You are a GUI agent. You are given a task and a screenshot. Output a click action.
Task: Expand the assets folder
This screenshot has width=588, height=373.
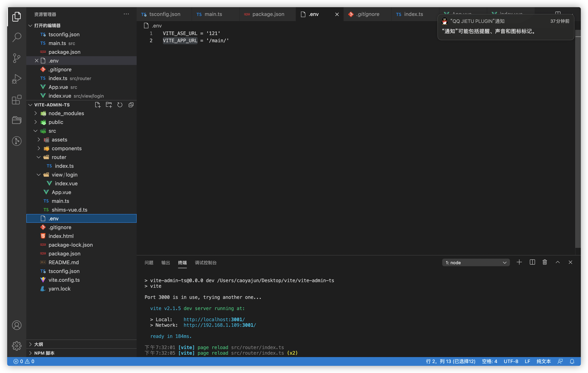click(39, 140)
